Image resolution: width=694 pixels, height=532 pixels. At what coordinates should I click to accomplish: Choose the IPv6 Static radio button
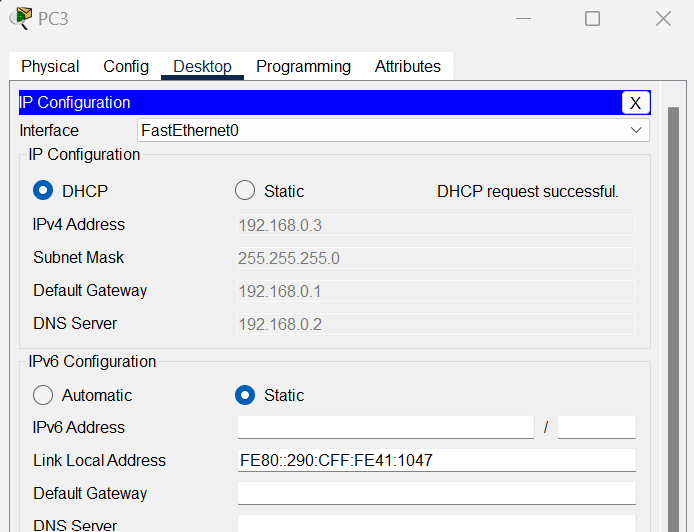(245, 395)
